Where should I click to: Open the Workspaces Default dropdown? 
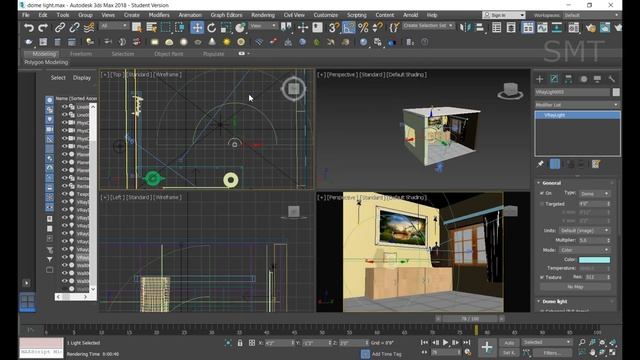click(x=591, y=15)
